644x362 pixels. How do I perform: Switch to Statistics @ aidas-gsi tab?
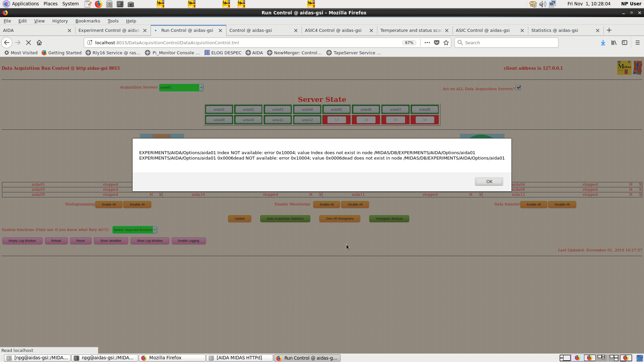click(x=554, y=30)
